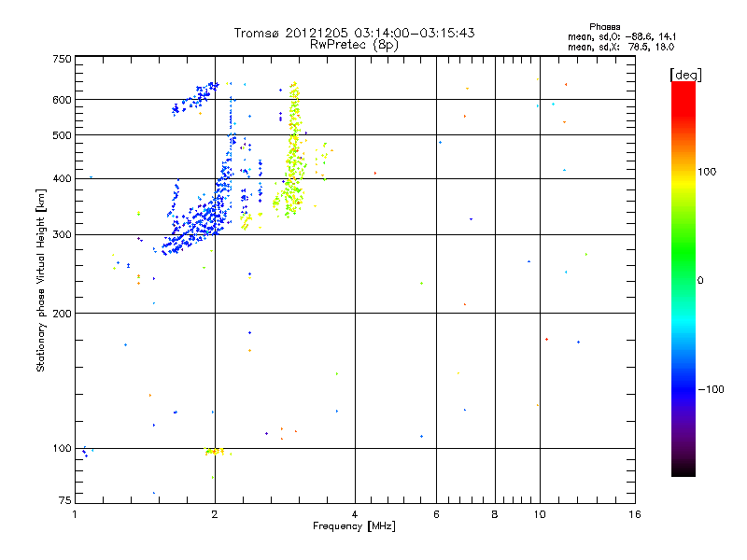747x560 pixels.
Task: Click the y-axis tick label "500"
Action: pyautogui.click(x=62, y=135)
